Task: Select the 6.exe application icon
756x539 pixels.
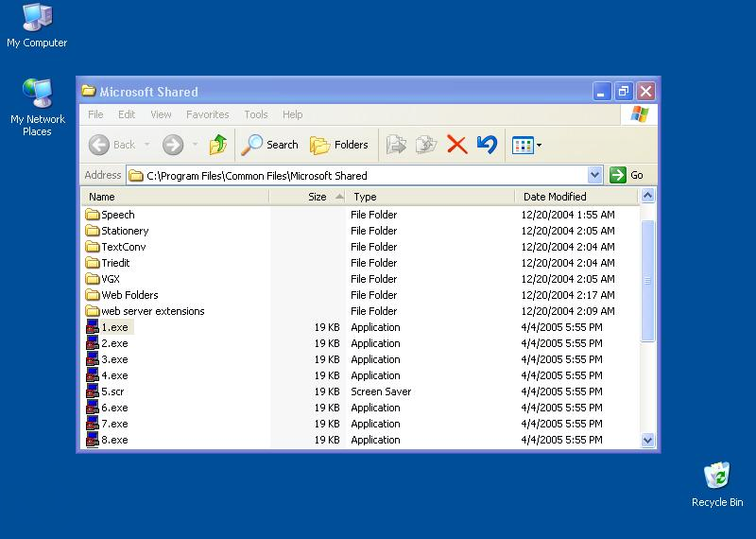Action: click(x=92, y=408)
